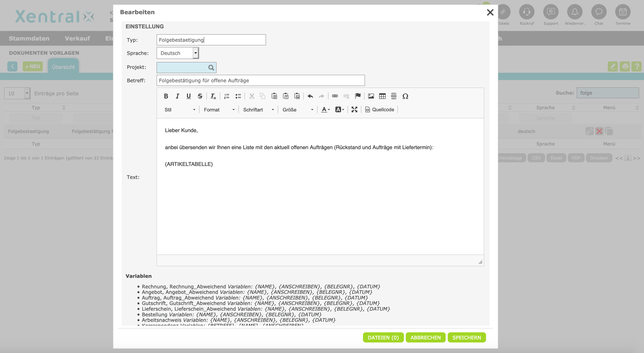Viewport: 644px width, 353px height.
Task: Toggle italic formatting in editor
Action: click(177, 96)
